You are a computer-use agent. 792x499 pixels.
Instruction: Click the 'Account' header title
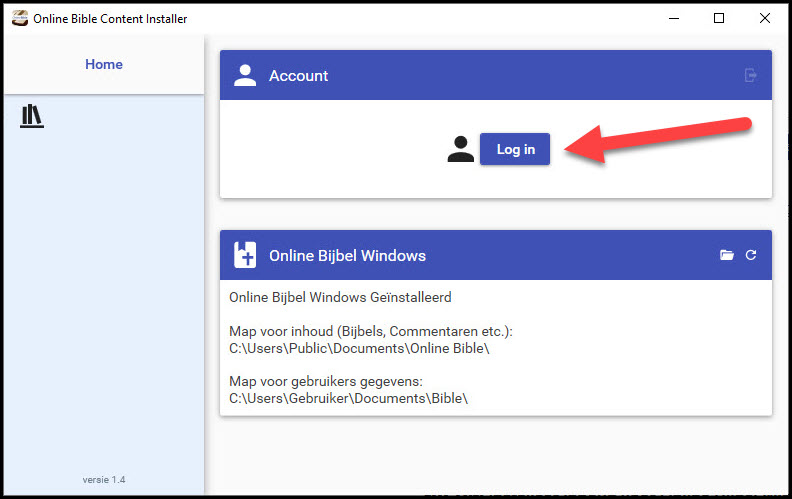(x=299, y=76)
